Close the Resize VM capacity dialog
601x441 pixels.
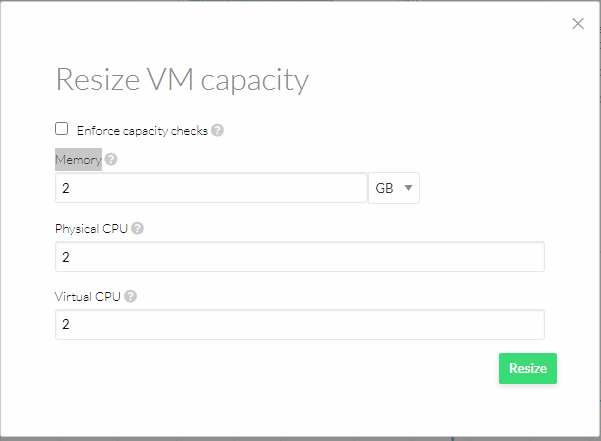point(578,23)
